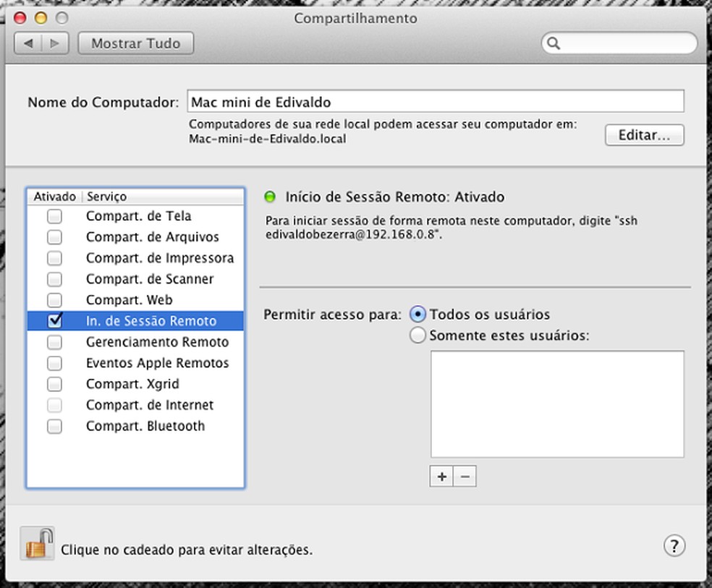Click the yellow minimize window button

[x=41, y=17]
